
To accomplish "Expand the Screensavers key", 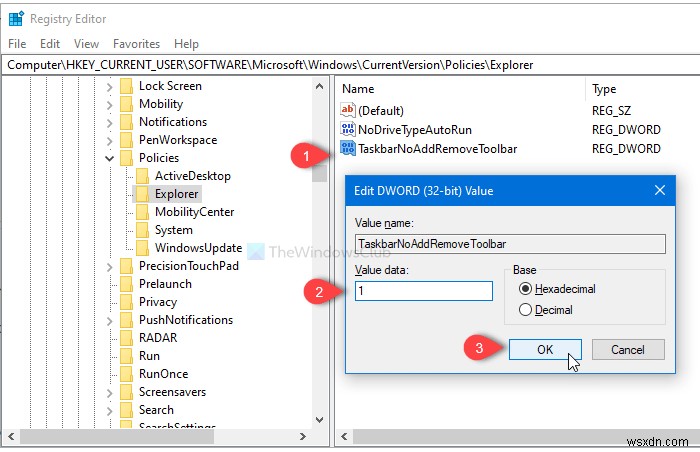I will (110, 393).
